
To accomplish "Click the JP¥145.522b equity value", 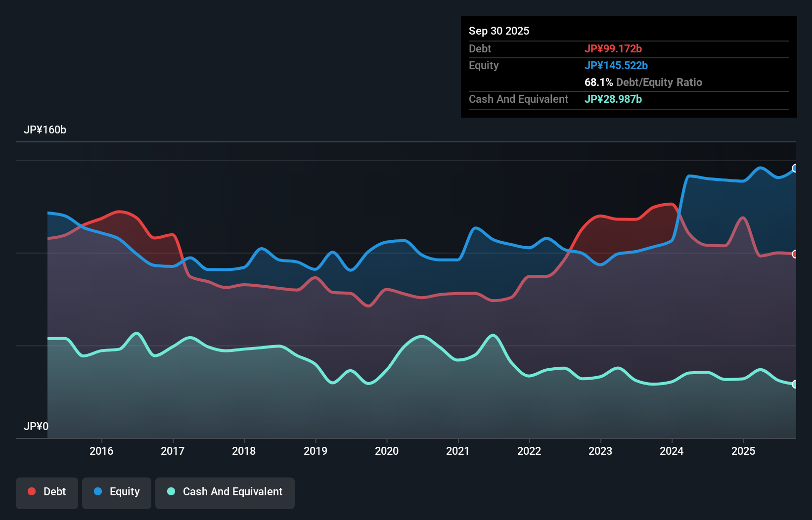I will coord(616,65).
